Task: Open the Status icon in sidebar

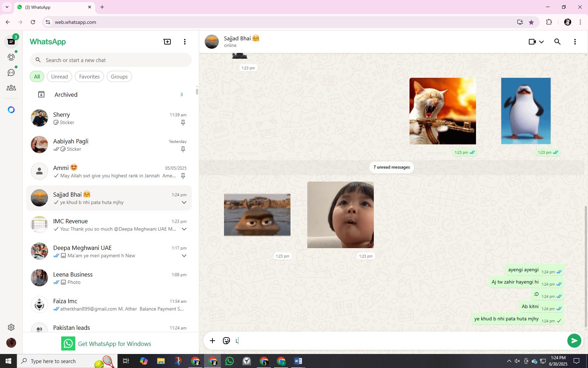Action: click(x=11, y=57)
